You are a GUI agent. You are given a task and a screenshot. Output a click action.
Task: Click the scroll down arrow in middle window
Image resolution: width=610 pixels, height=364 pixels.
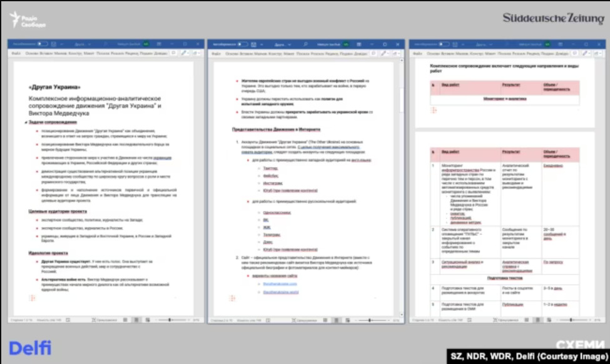tap(402, 314)
